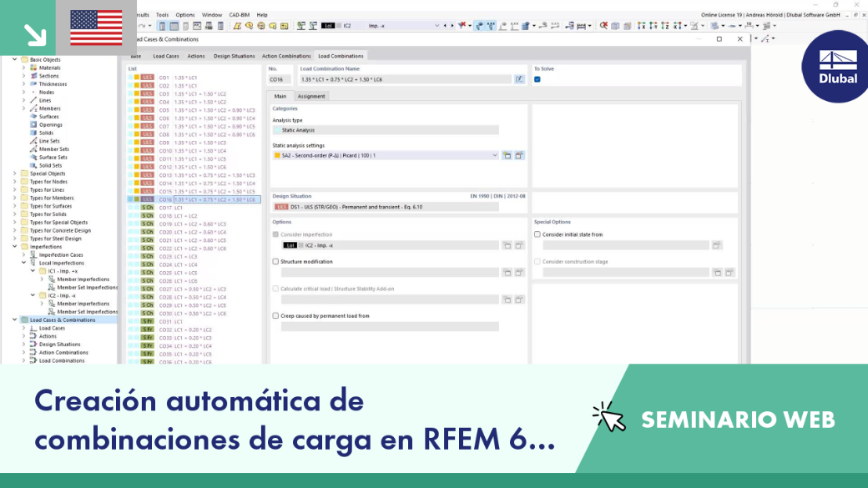Viewport: 868px width, 488px height.
Task: Open the Static analysis settings dropdown
Action: 495,155
